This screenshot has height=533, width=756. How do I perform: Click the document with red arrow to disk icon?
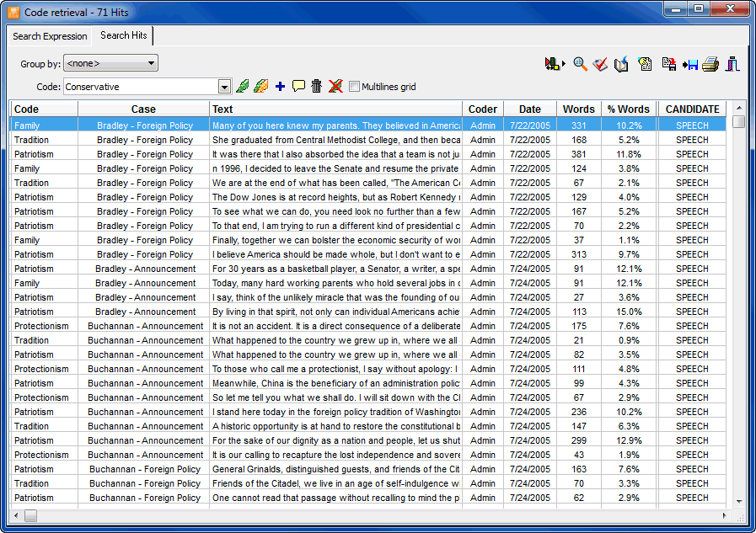click(x=668, y=63)
